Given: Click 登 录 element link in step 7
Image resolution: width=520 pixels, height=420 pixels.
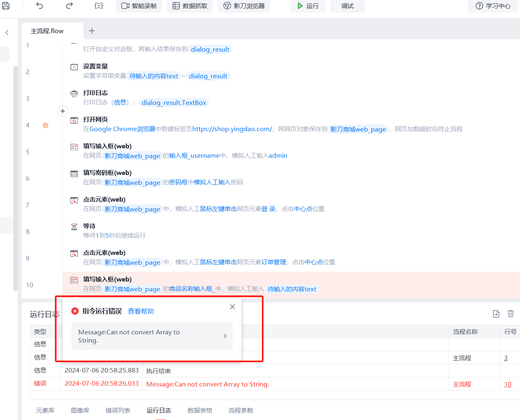Looking at the screenshot, I should (x=268, y=209).
